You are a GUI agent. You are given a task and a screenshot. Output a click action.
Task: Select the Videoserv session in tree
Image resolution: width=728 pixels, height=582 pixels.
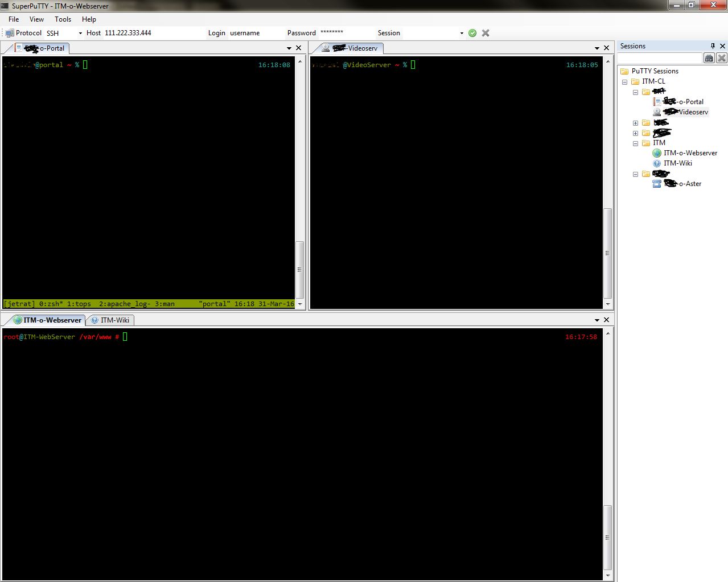[693, 112]
